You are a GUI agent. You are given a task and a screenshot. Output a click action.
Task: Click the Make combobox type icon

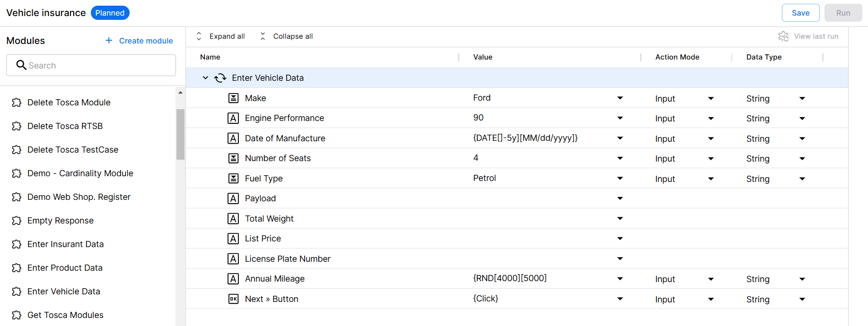coord(233,98)
